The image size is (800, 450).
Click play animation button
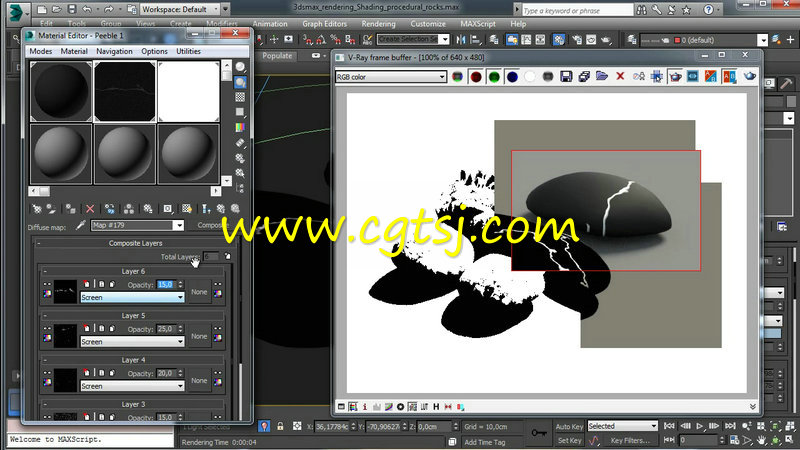699,426
